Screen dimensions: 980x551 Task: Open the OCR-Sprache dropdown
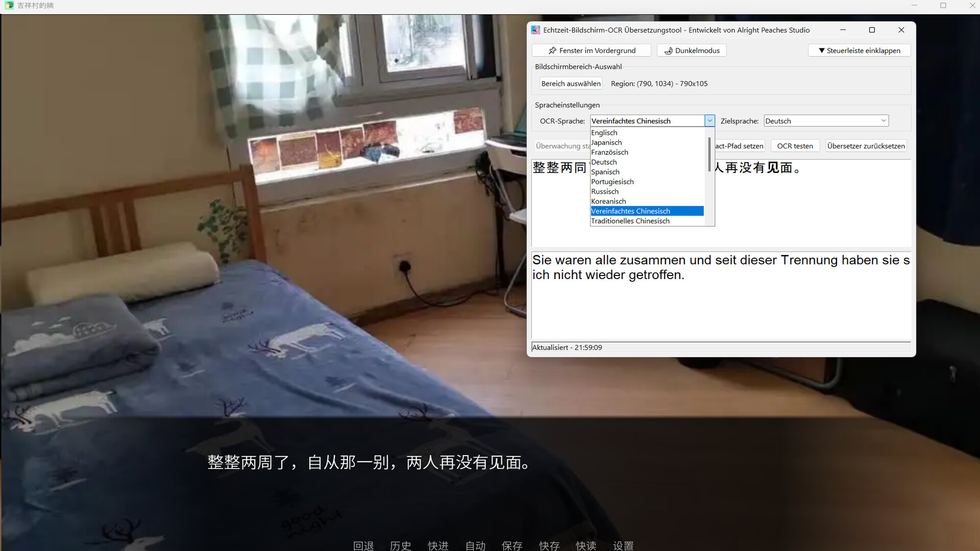709,120
